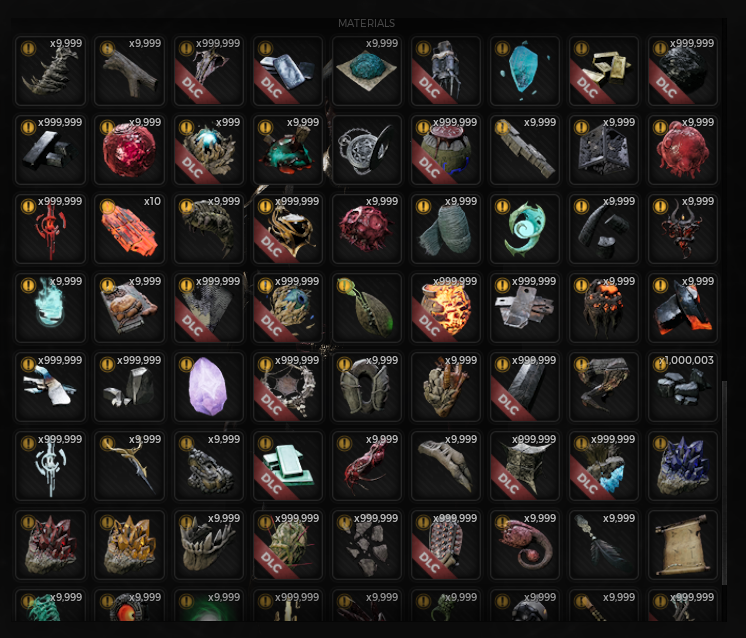Click the inventory scrollbar on right edge

coord(724,483)
